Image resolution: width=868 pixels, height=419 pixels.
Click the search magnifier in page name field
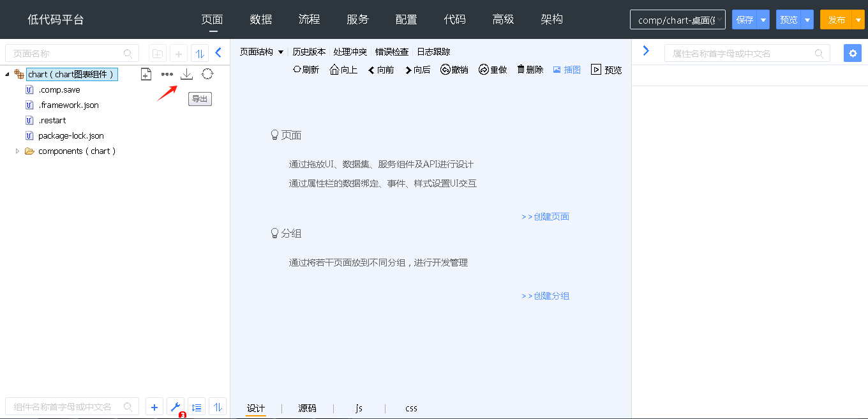(x=128, y=54)
